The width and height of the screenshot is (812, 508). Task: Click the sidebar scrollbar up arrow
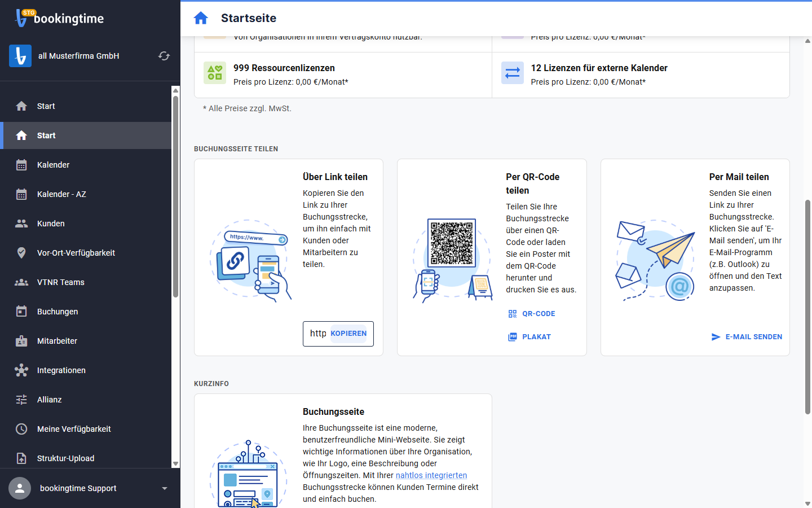coord(175,90)
